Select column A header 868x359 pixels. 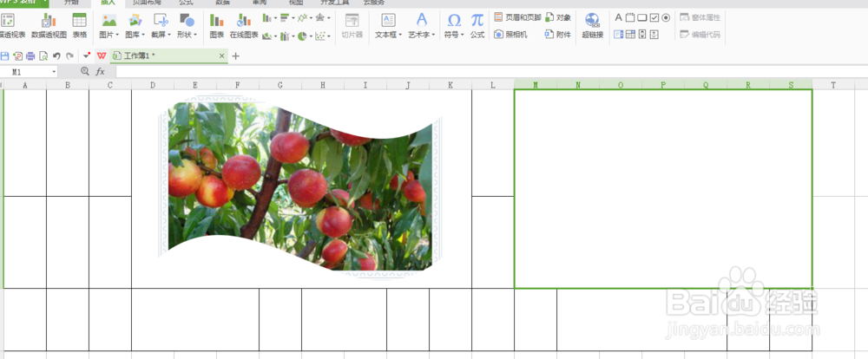pyautogui.click(x=25, y=85)
